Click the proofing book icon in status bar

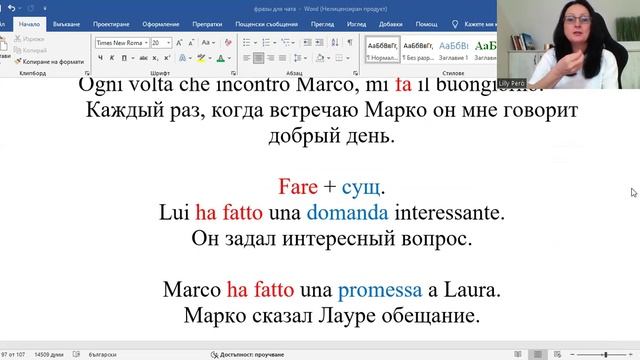click(x=76, y=354)
